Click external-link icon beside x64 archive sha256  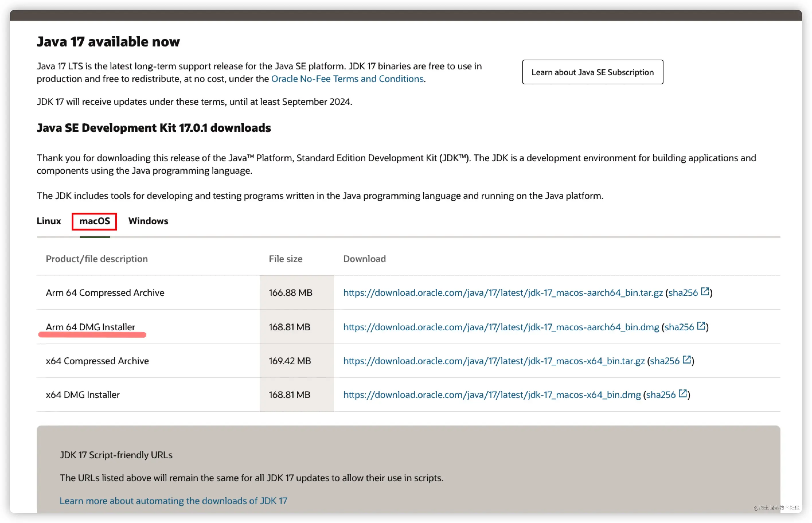coord(687,360)
